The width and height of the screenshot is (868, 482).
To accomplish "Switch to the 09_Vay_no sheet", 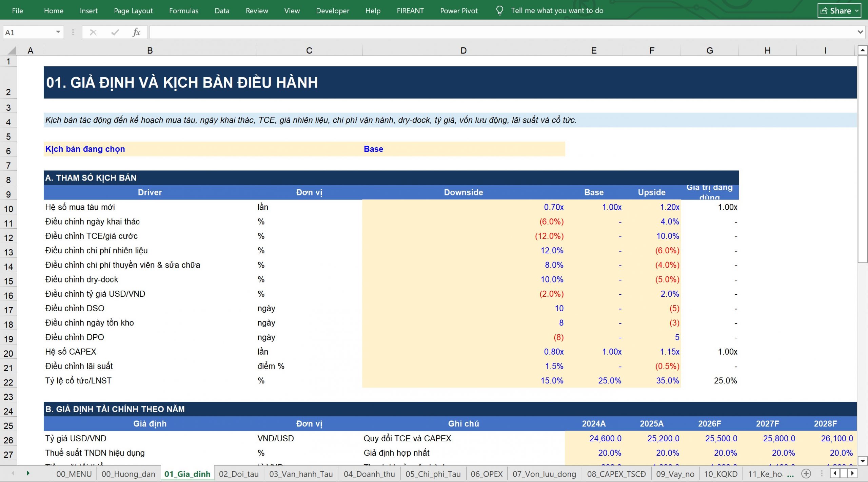I will pos(675,474).
